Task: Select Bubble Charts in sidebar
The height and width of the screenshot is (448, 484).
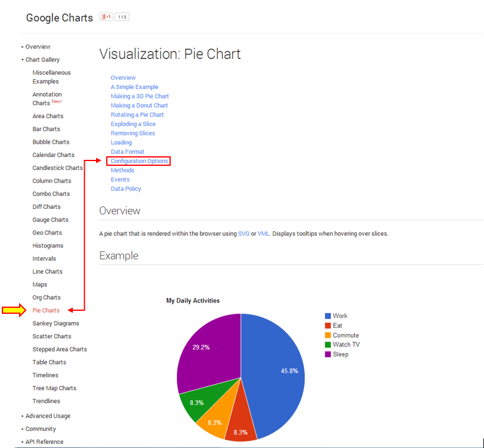Action: click(51, 142)
